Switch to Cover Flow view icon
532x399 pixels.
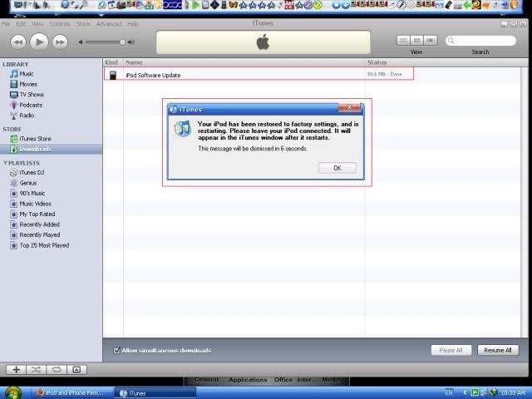tap(429, 40)
